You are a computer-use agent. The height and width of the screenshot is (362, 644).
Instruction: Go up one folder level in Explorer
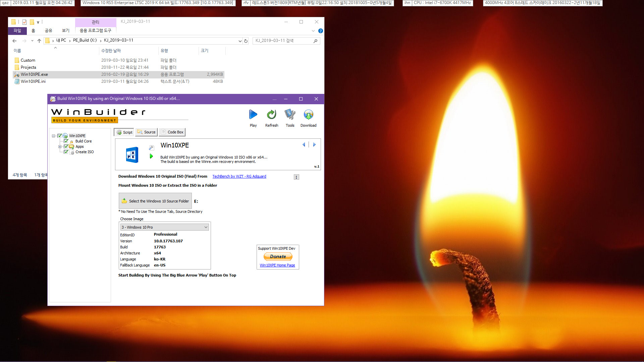click(x=39, y=41)
